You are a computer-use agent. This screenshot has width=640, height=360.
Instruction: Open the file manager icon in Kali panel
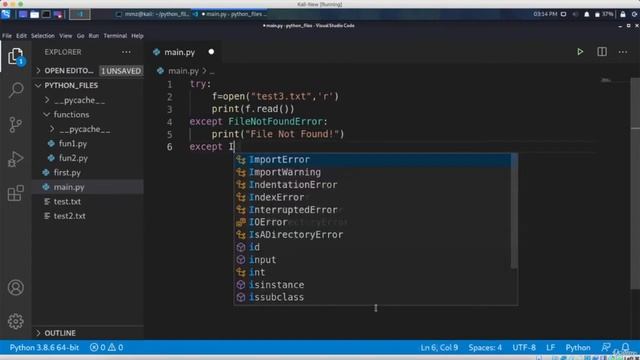point(35,14)
